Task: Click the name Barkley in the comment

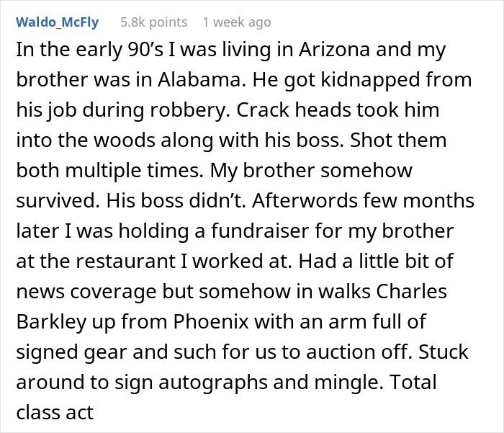Action: coord(51,322)
